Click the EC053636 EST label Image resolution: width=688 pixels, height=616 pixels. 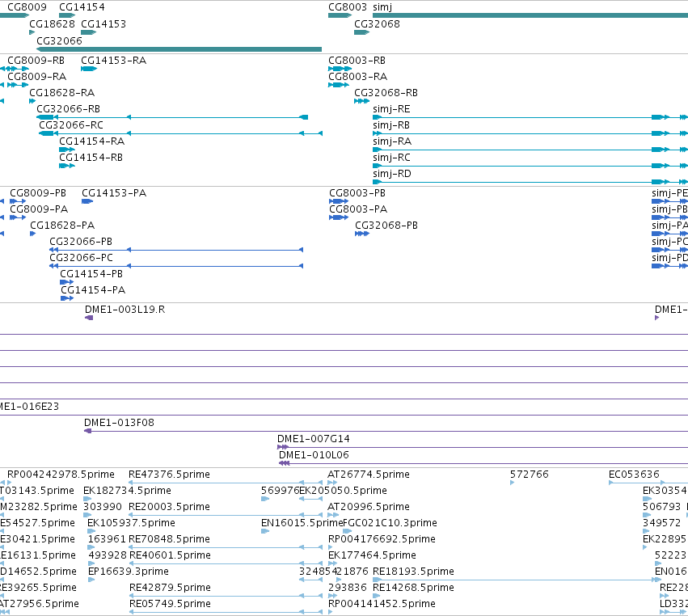(x=634, y=475)
